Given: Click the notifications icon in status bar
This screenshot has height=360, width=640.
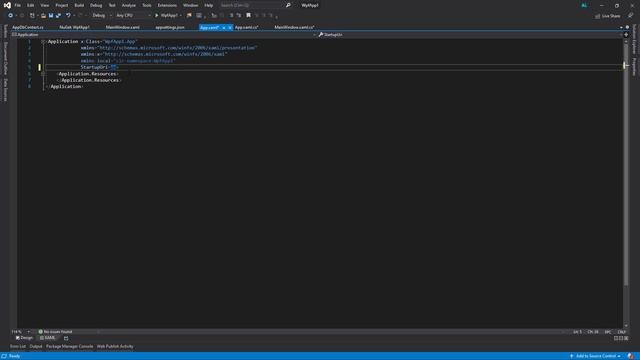Looking at the screenshot, I should click(x=631, y=356).
